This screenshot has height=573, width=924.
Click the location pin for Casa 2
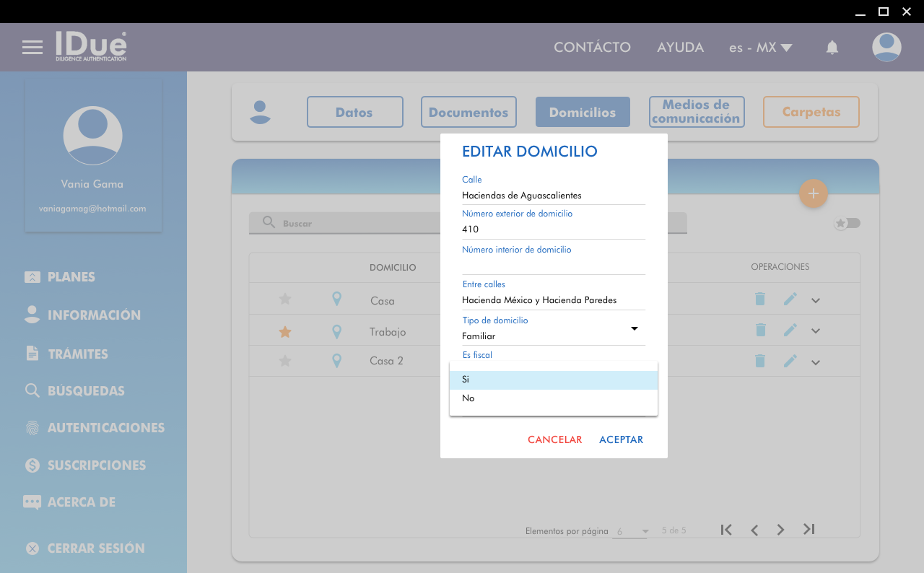point(336,361)
